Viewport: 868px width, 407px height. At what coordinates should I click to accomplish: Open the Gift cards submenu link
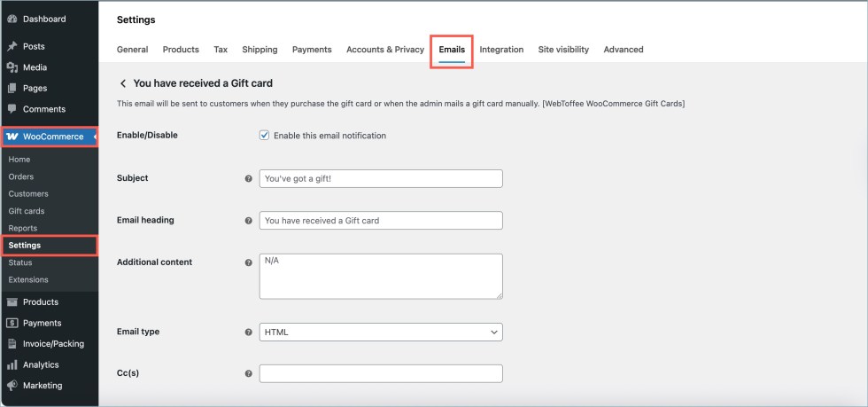tap(27, 211)
